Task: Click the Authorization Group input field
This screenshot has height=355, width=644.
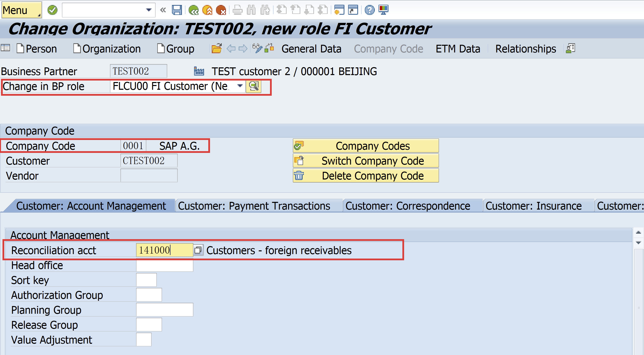Action: 149,295
